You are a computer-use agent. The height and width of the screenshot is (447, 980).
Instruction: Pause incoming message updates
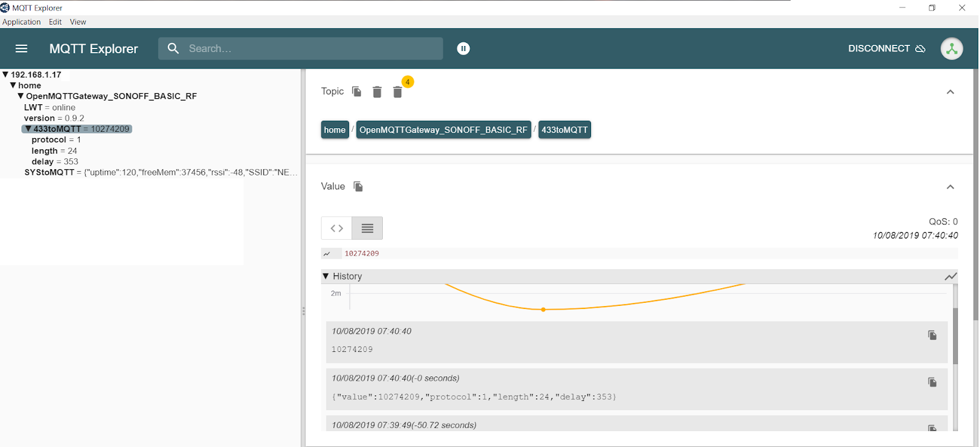(464, 48)
